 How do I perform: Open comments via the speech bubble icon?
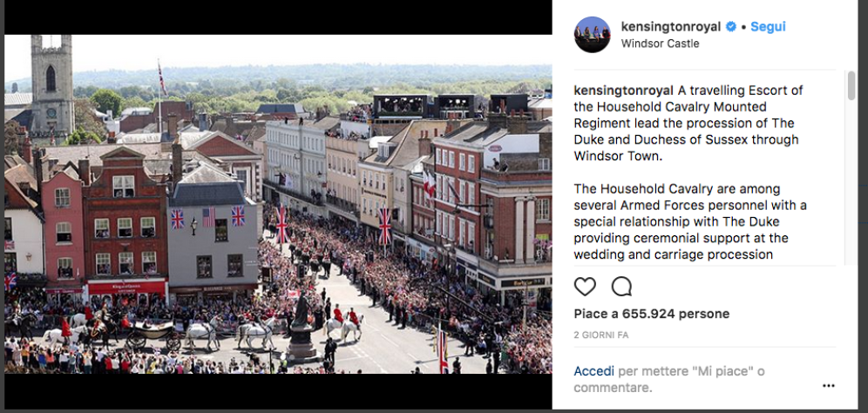621,287
